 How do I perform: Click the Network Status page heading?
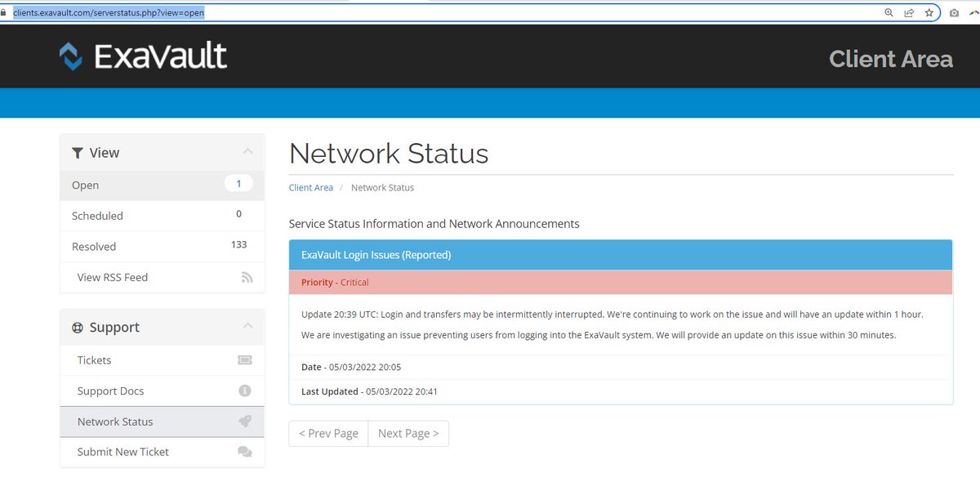point(389,154)
